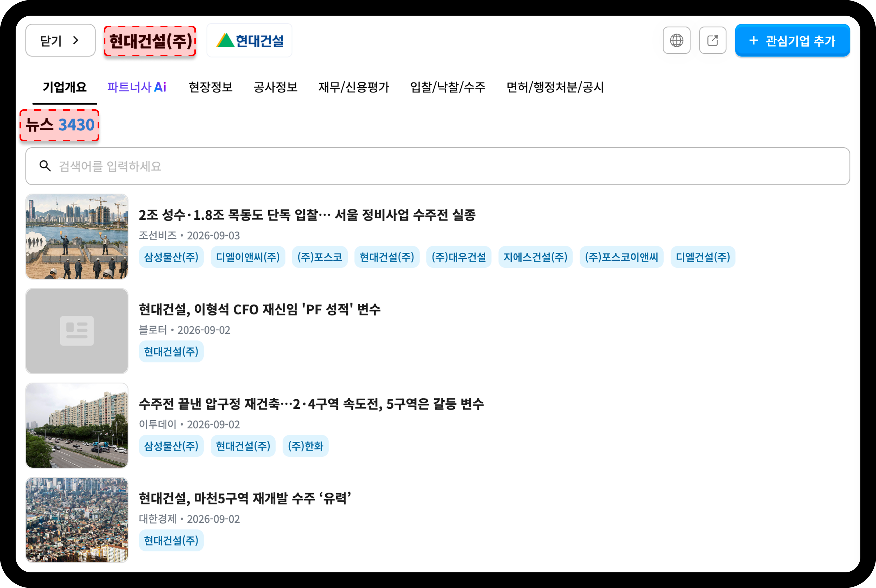Click the 현대건설(주) company title
The image size is (876, 588).
150,41
